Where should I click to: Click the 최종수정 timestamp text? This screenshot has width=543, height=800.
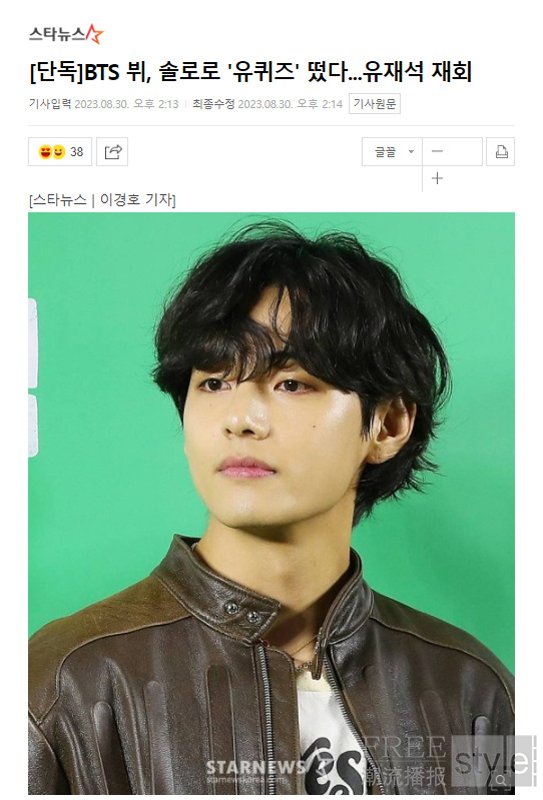[267, 104]
